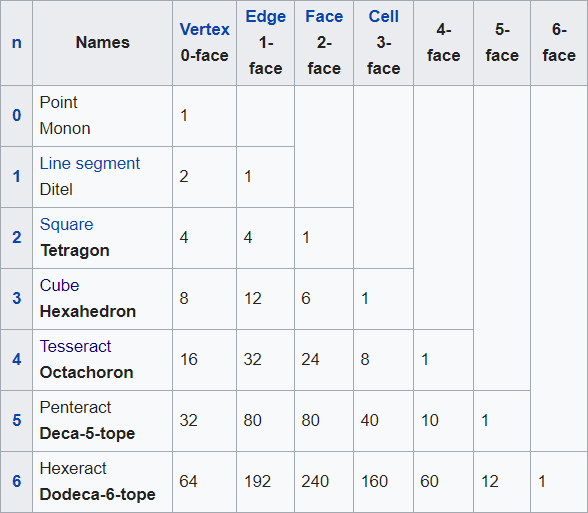The width and height of the screenshot is (588, 513).
Task: Click edge count 32 in Tesseract row
Action: 252,360
